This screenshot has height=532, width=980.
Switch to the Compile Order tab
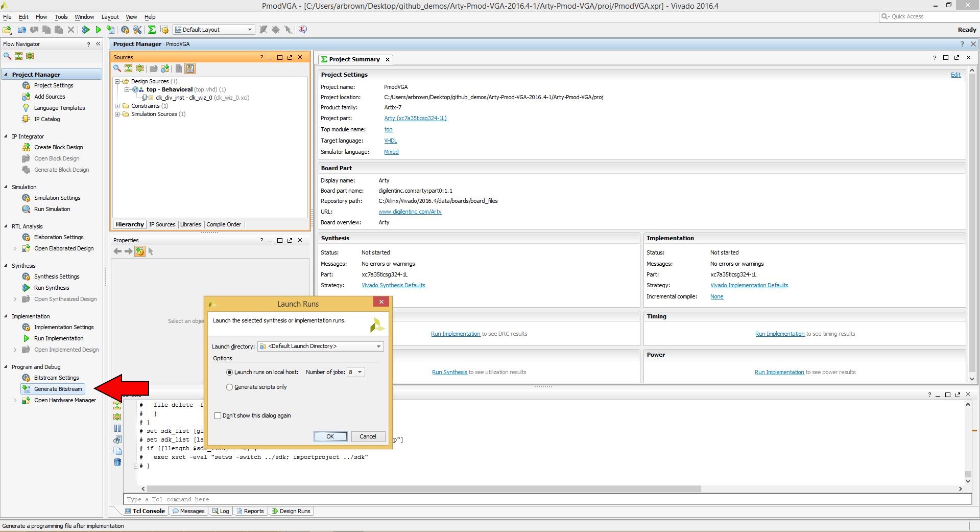pos(224,224)
